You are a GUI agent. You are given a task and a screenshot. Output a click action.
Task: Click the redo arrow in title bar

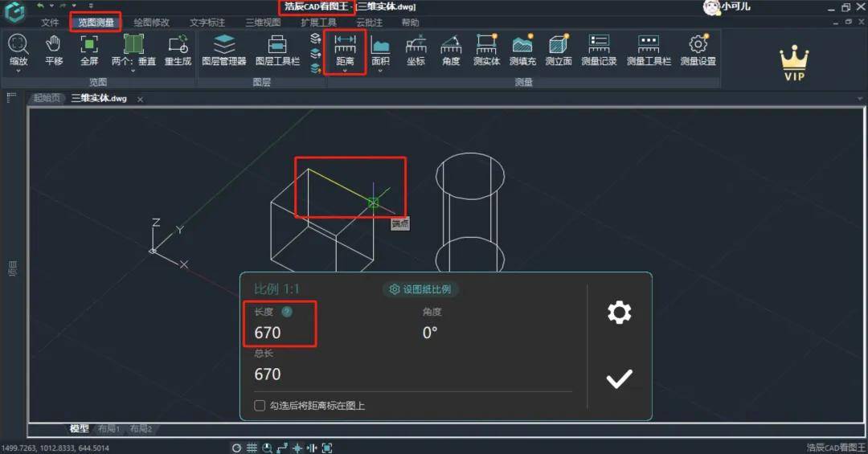pyautogui.click(x=63, y=6)
